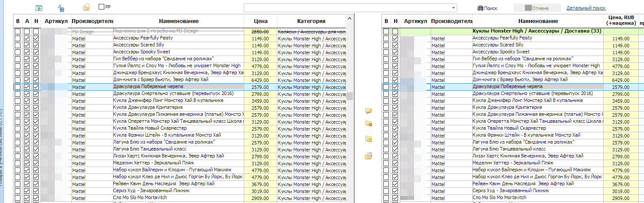Screen dimensions: 644x203
Task: Click price 3019.00 in right table
Action: pyautogui.click(x=621, y=191)
